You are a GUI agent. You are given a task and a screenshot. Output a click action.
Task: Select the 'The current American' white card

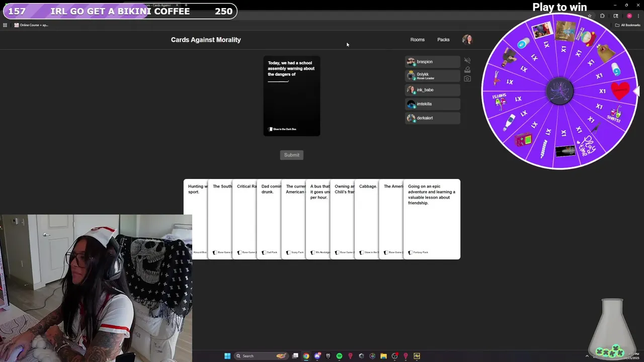294,219
